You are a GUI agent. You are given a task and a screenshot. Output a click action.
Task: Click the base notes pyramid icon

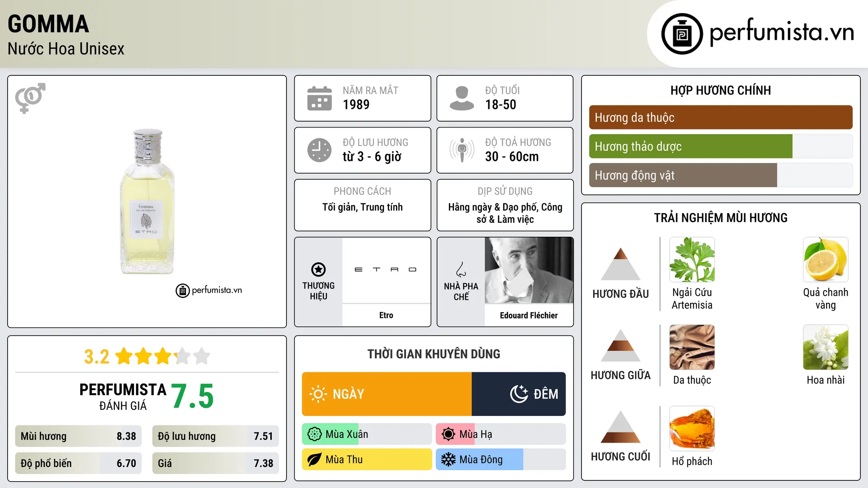(x=621, y=427)
